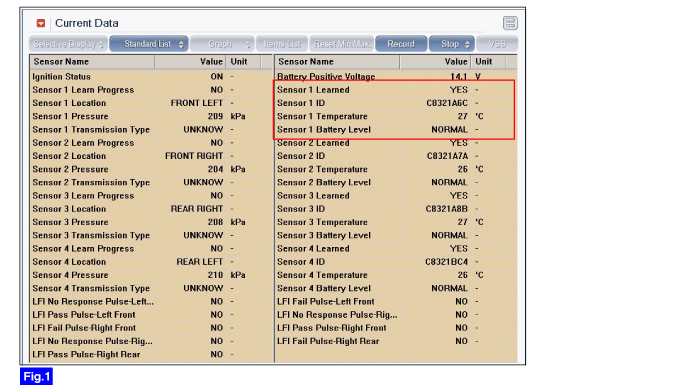Click the right Unit column header
The image size is (700, 392).
click(x=488, y=62)
